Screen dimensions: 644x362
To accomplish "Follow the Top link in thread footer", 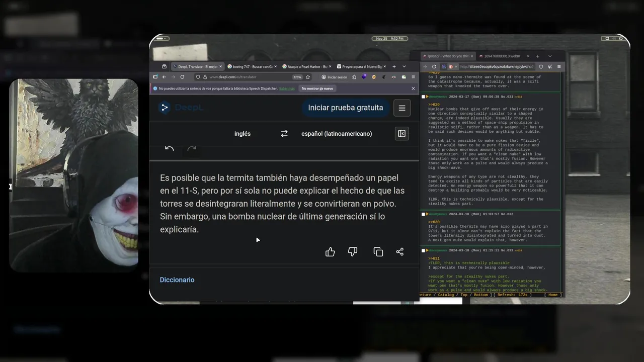I will pyautogui.click(x=464, y=295).
